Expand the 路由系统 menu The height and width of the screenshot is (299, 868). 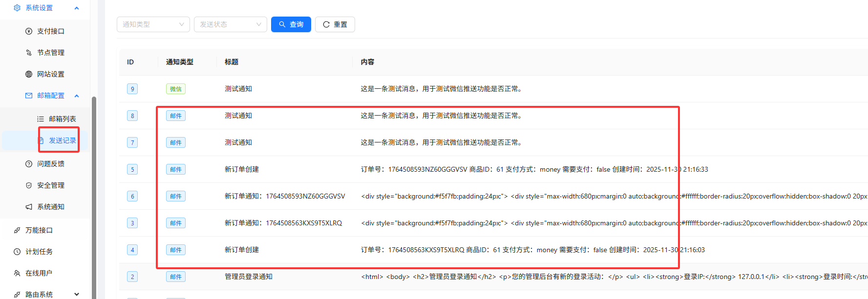coord(77,294)
